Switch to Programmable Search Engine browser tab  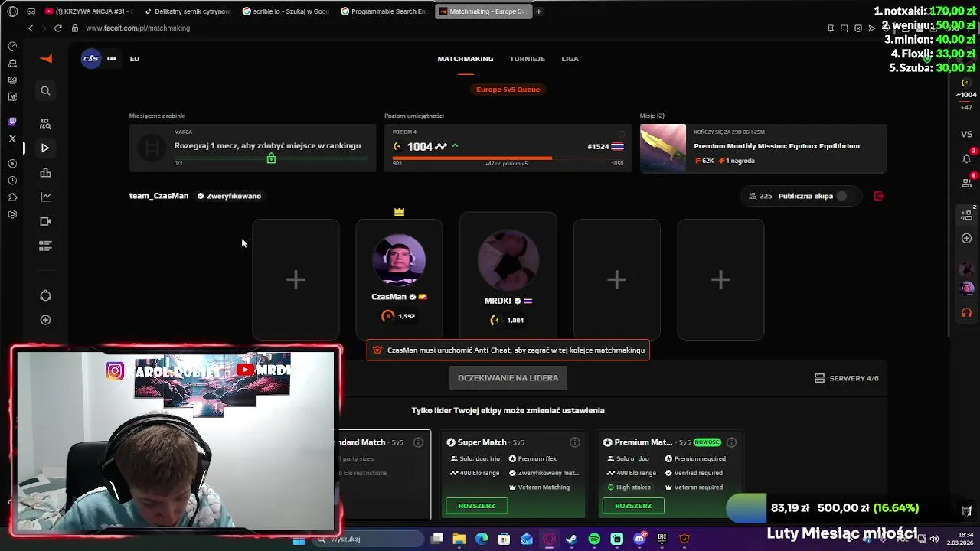384,11
